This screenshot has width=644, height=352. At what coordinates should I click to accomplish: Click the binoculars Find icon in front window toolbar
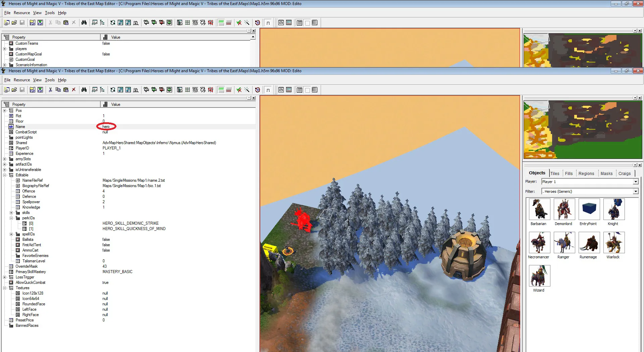84,90
